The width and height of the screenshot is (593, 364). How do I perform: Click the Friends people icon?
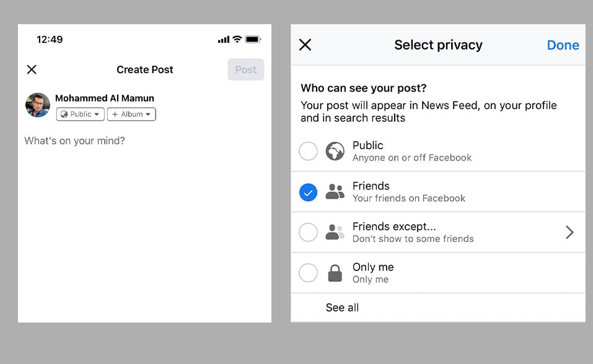[335, 192]
